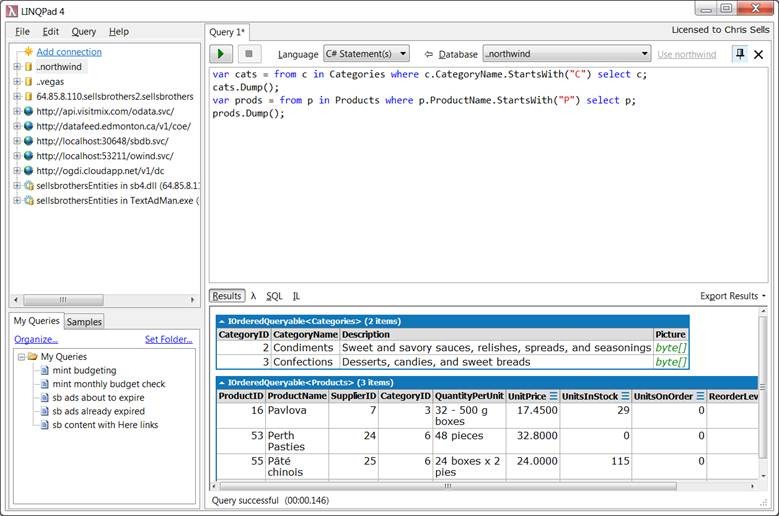Click the UnitPrice column graph icon
Viewport: 779px width, 516px height.
[553, 396]
